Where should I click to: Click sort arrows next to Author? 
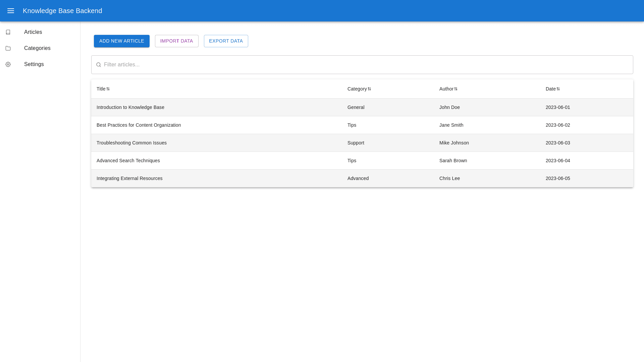(x=456, y=89)
